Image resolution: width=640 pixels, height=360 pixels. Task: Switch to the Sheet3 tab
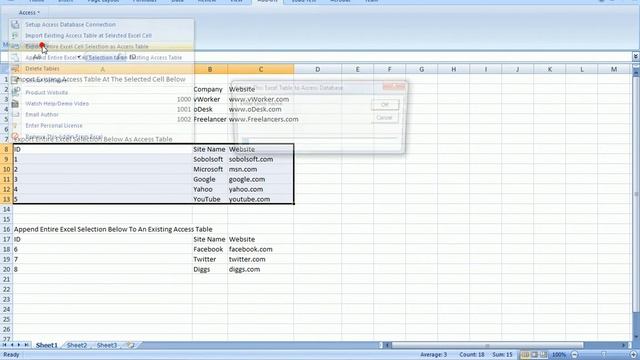(x=107, y=345)
